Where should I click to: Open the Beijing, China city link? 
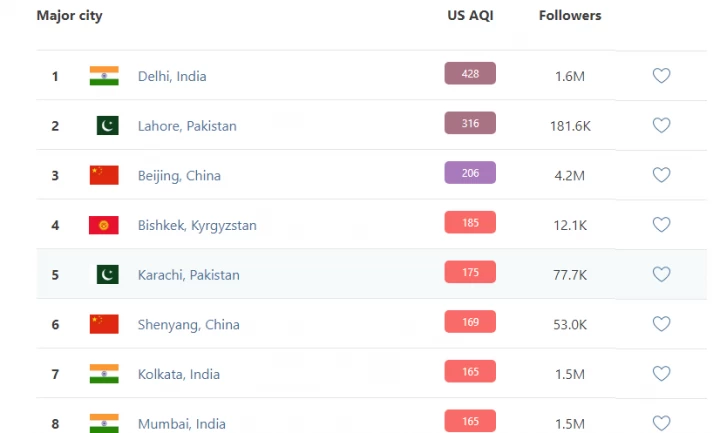(179, 175)
